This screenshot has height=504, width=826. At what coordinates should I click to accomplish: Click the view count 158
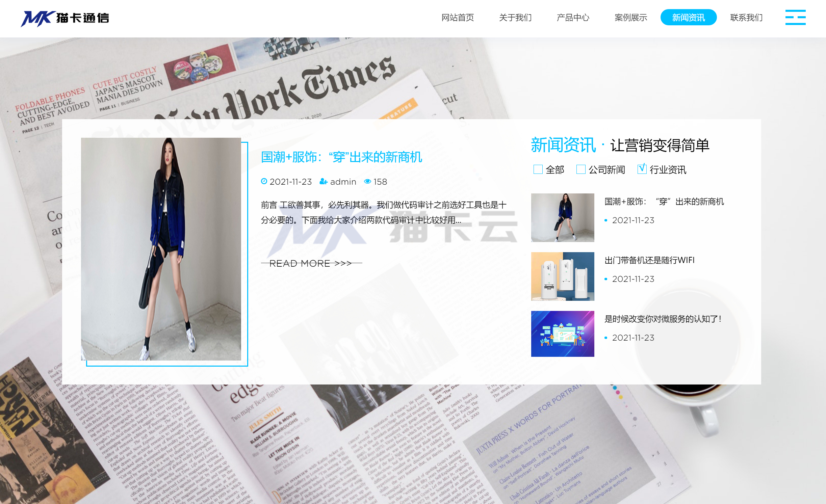pos(380,182)
